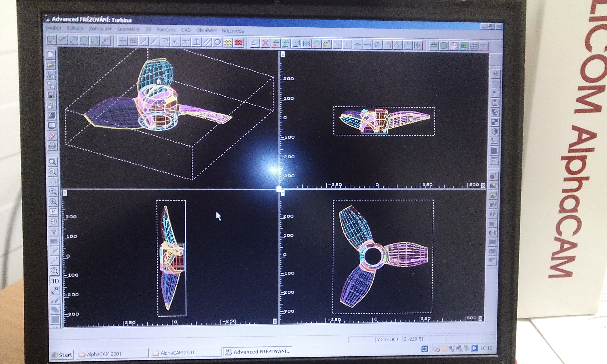Click the Save floppy disk icon
The image size is (607, 364).
click(x=51, y=95)
